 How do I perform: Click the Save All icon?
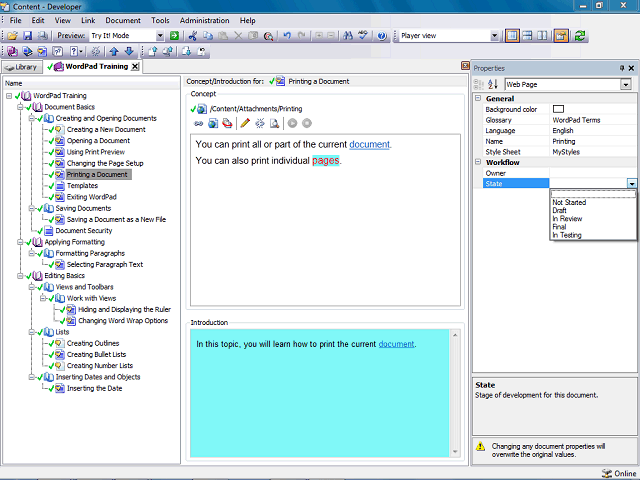42,36
